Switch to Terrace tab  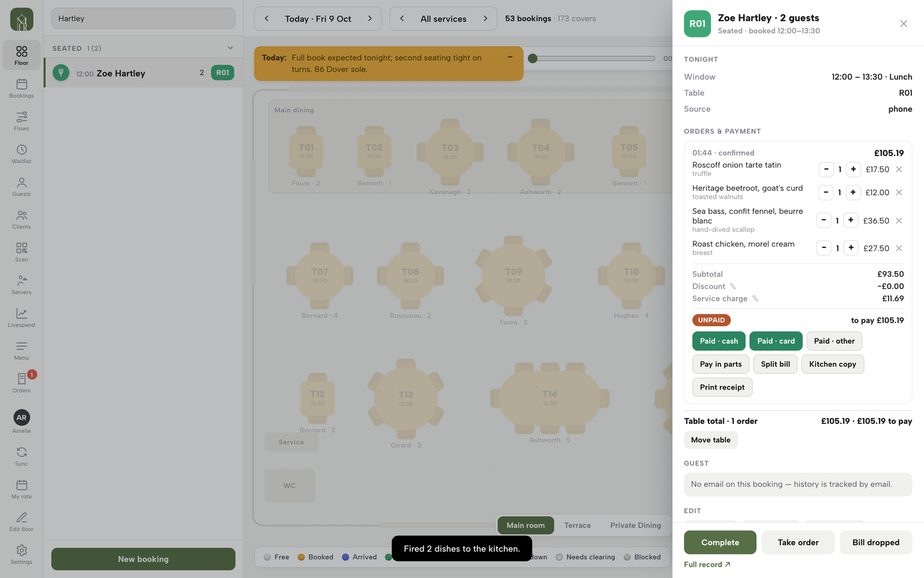[577, 525]
